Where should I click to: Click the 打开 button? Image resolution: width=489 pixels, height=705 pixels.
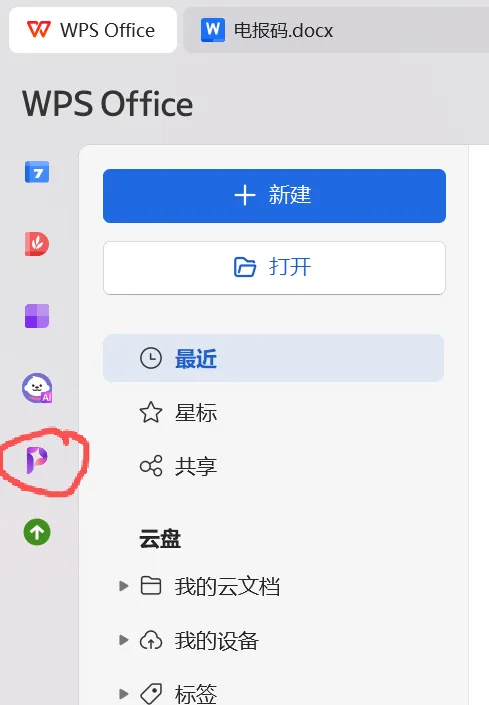(274, 268)
